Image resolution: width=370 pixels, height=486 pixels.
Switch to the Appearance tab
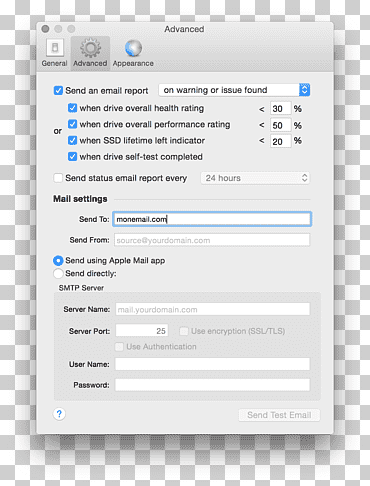click(x=133, y=53)
